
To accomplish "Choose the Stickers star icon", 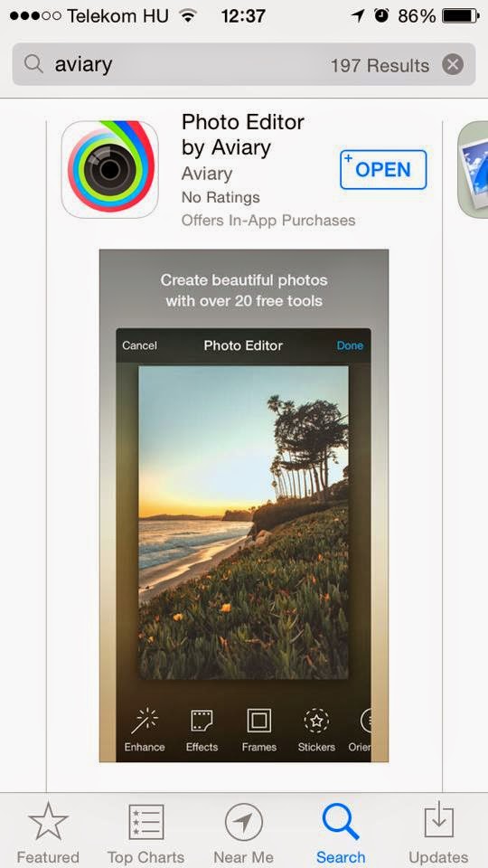I will pyautogui.click(x=316, y=722).
